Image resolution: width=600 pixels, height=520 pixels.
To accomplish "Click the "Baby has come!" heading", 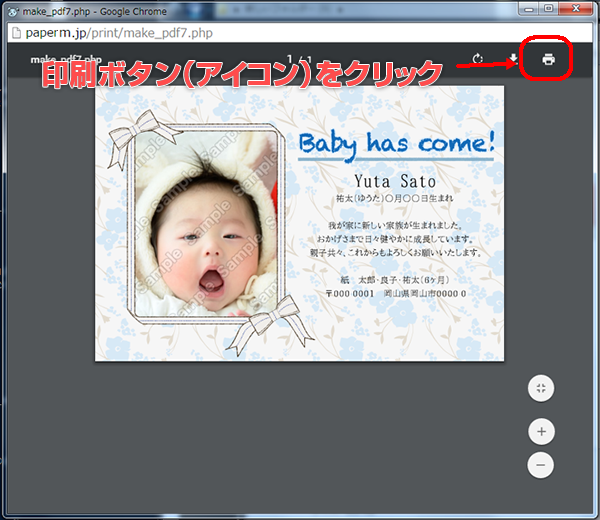I will 396,143.
